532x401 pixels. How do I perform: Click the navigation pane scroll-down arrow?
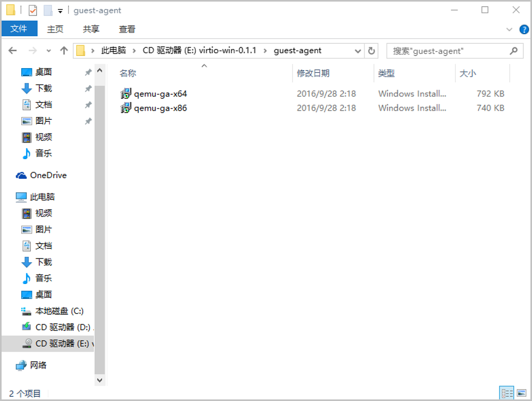click(x=99, y=380)
